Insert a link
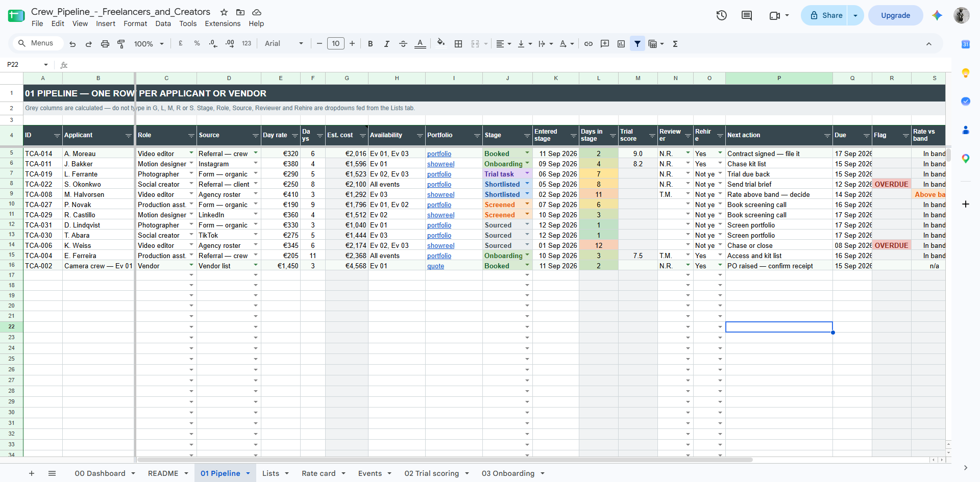The height and width of the screenshot is (482, 980). (589, 44)
